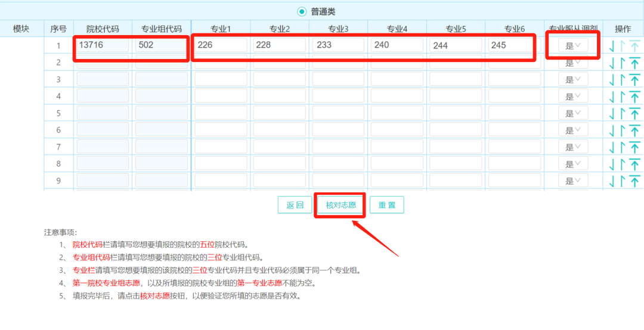This screenshot has height=330, width=644.
Task: Click row 3 专业组代码 input field
Action: tap(162, 79)
